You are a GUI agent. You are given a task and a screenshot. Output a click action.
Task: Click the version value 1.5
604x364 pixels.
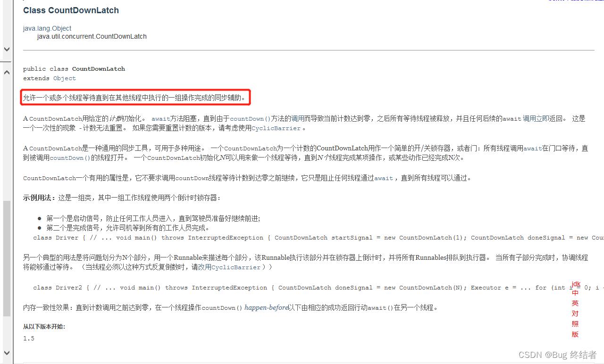click(29, 339)
